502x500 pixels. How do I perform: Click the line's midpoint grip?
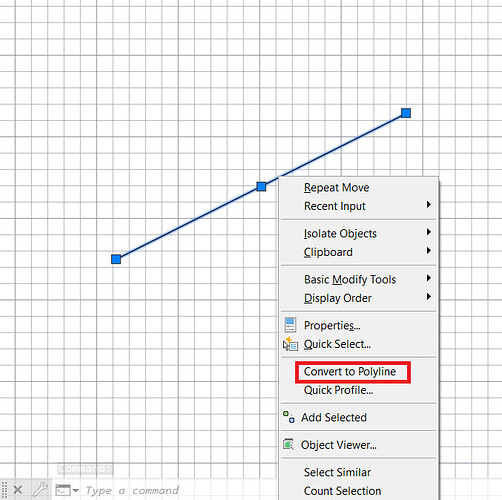[261, 186]
